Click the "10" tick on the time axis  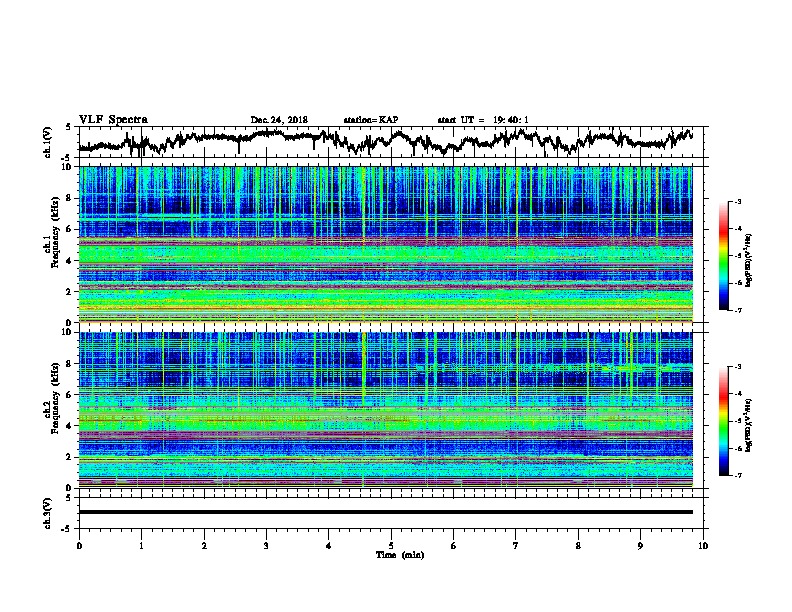(x=703, y=546)
